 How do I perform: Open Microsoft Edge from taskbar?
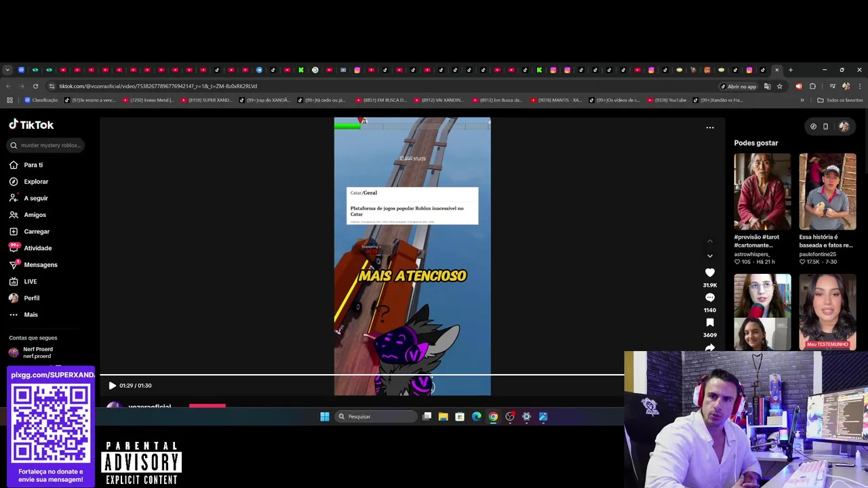pos(477,417)
